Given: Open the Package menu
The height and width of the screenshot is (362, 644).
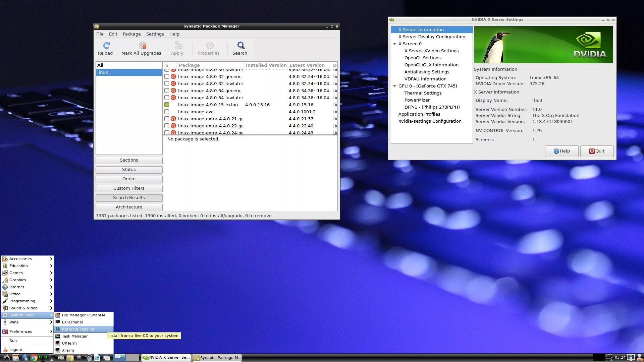Looking at the screenshot, I should 131,34.
